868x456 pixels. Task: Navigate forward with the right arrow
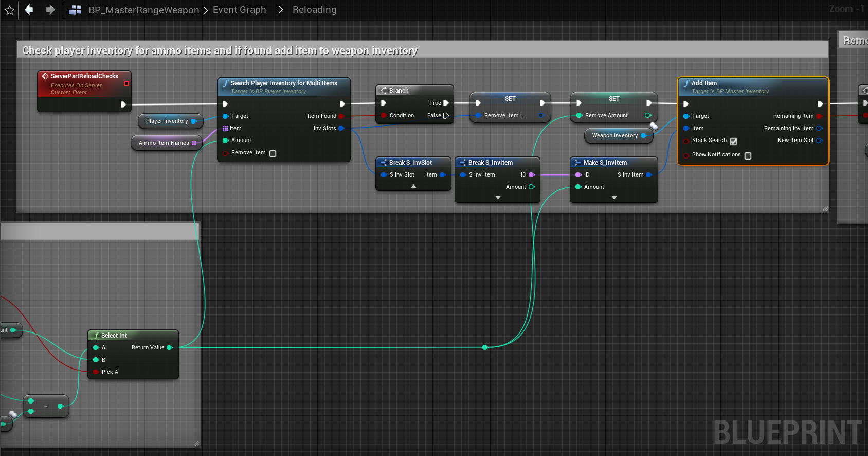click(x=50, y=10)
